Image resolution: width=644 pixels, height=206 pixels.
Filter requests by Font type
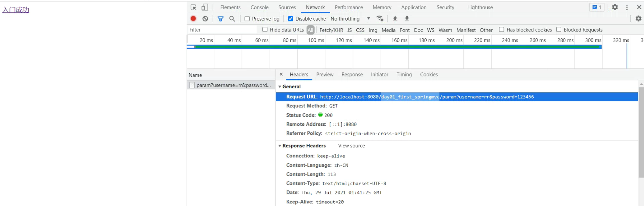tap(405, 30)
